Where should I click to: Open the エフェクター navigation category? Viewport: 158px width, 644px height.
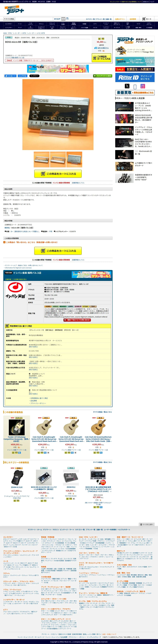pyautogui.click(x=9, y=28)
